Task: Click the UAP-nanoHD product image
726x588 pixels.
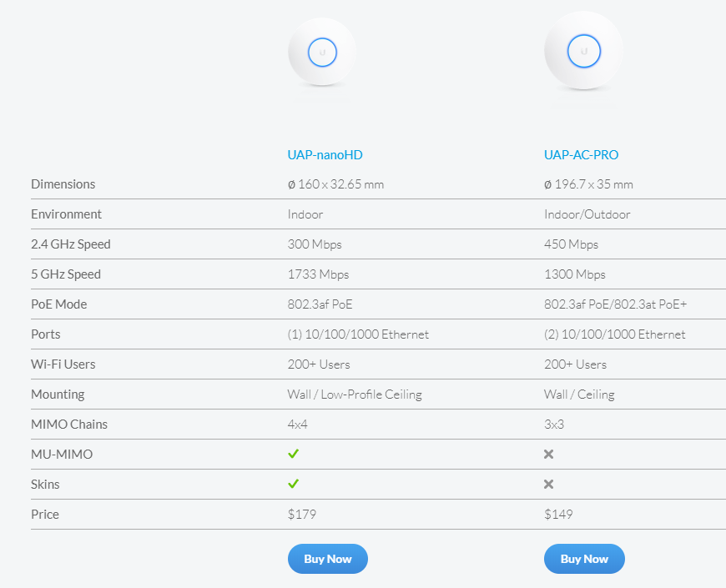Action: [x=321, y=53]
